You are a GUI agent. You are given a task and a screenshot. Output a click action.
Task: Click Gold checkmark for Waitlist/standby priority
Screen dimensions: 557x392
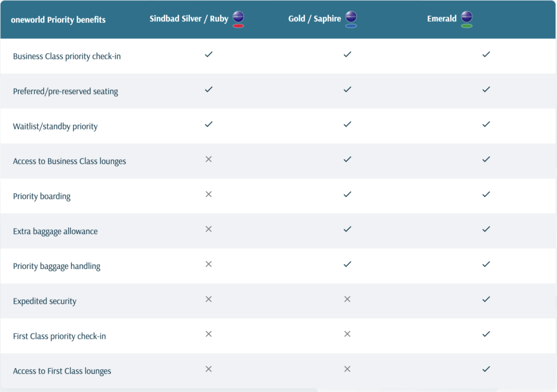coord(347,124)
